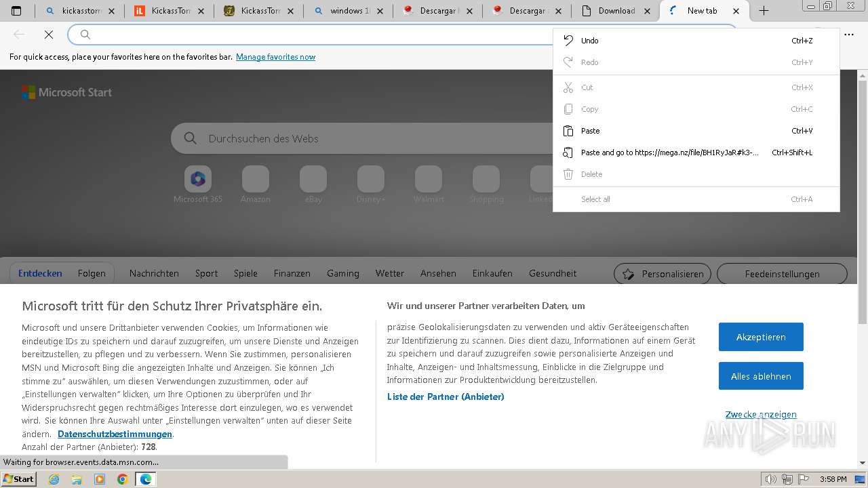This screenshot has width=868, height=488.
Task: Click the Feedeinstellungen button
Action: pyautogui.click(x=782, y=274)
